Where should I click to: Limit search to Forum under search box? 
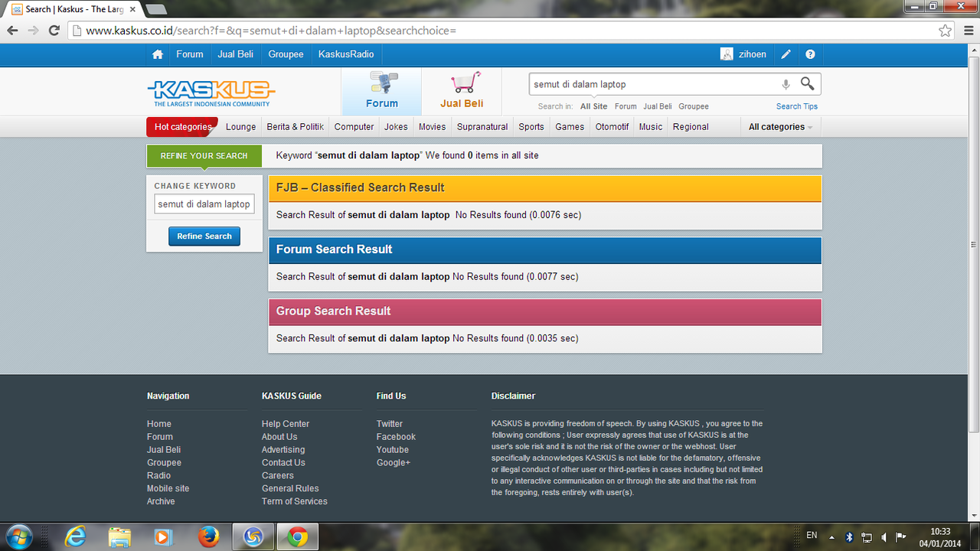pos(626,106)
